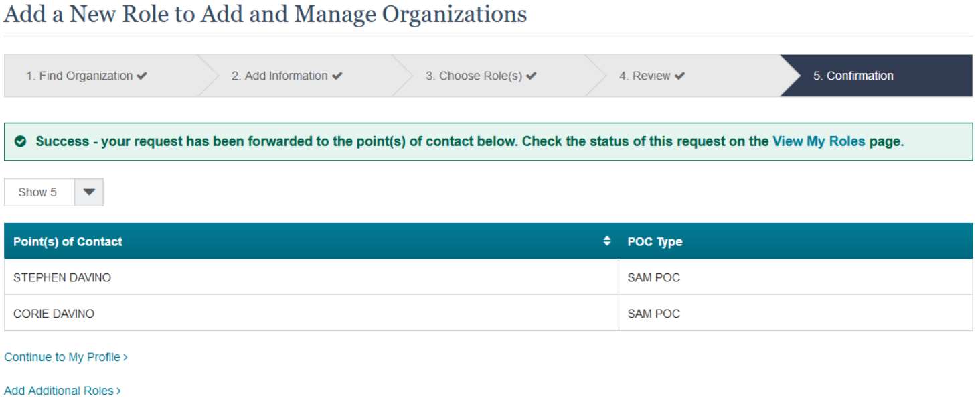Click the Show 5 page size selector
Image resolution: width=980 pixels, height=406 pixels.
(38, 192)
